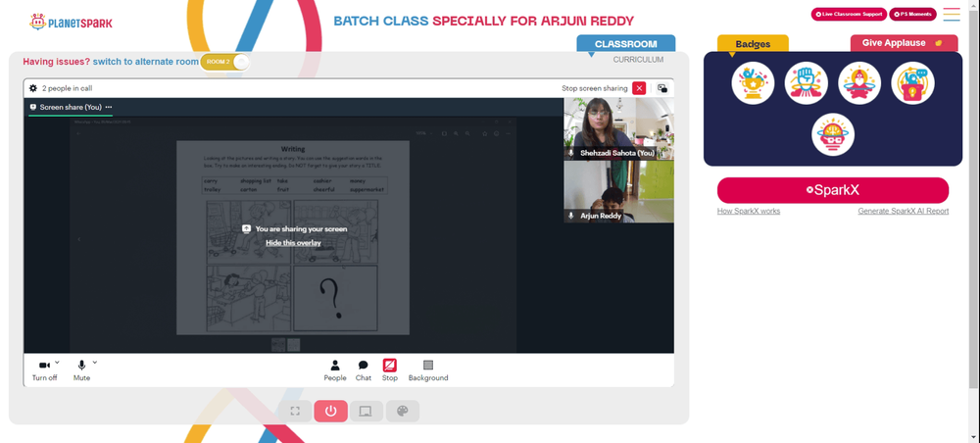Turn off the camera
The width and height of the screenshot is (980, 443).
point(44,369)
